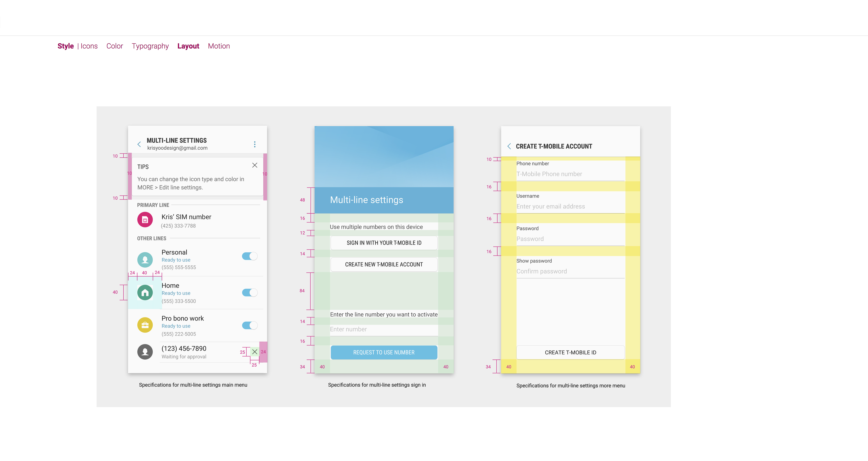Click the yellow briefcase work icon

(x=145, y=325)
